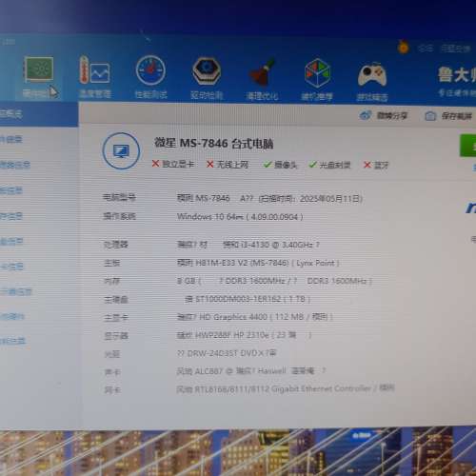Select 其他硬件 in the sidebar
The height and width of the screenshot is (476, 476).
click(12, 316)
